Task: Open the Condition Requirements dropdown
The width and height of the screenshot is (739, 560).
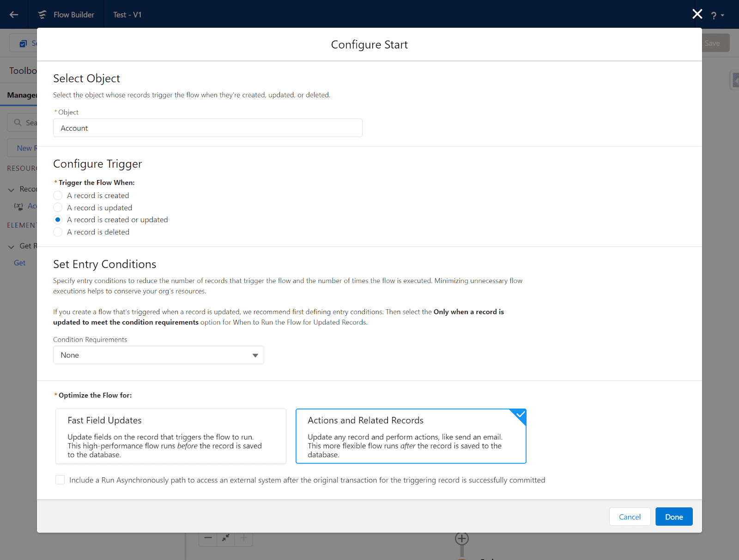Action: [x=158, y=355]
